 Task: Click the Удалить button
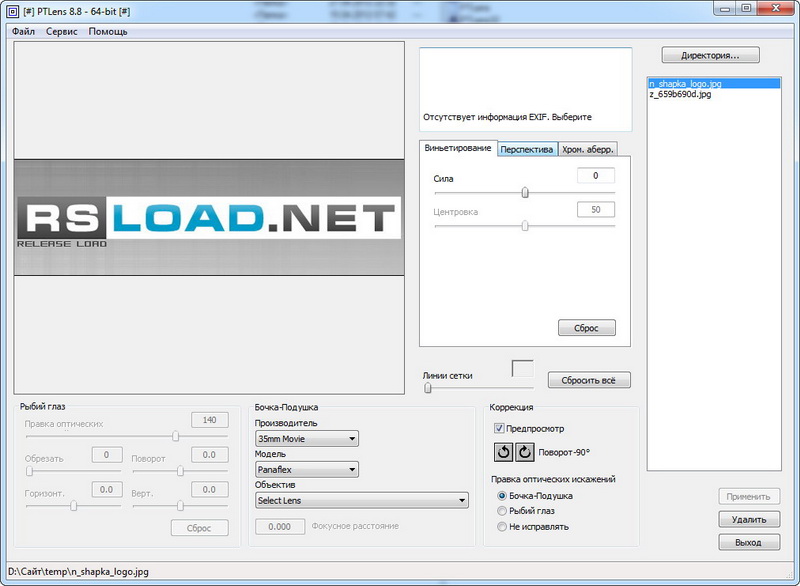point(749,520)
